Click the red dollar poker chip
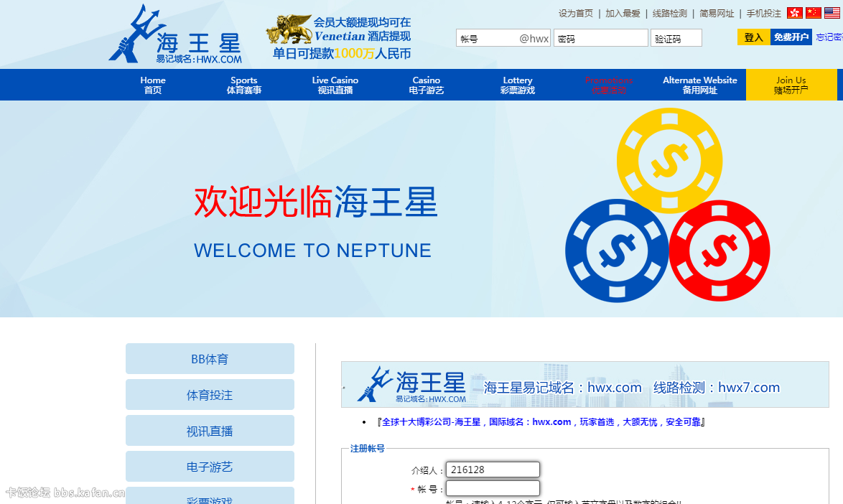 click(719, 251)
